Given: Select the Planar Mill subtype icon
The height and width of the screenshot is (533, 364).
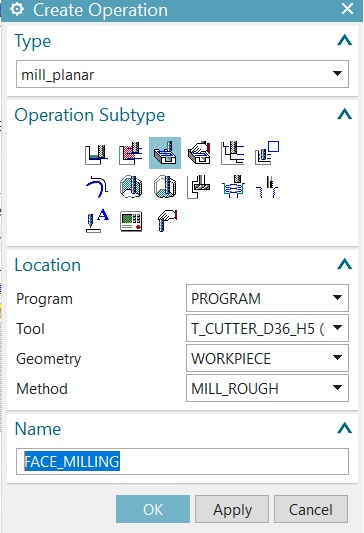Looking at the screenshot, I should (233, 153).
